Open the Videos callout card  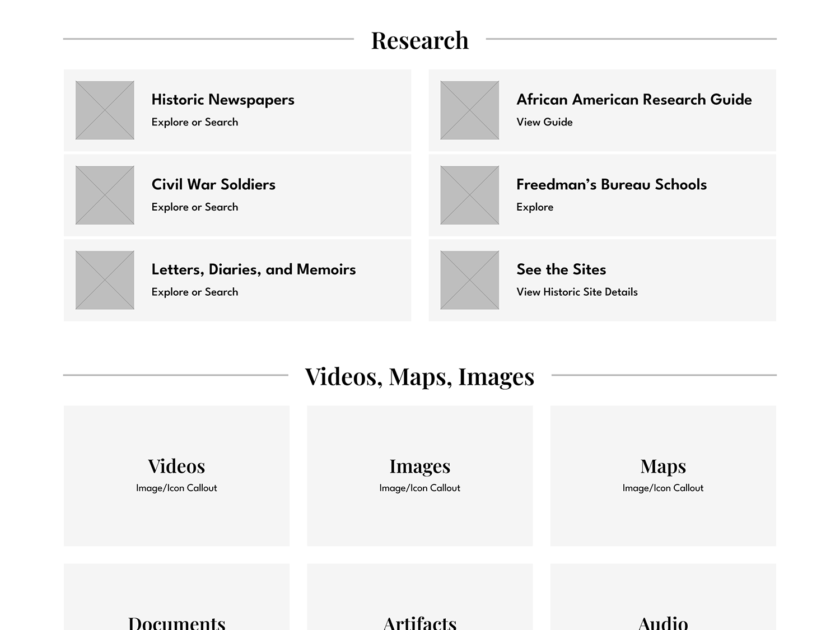[176, 475]
